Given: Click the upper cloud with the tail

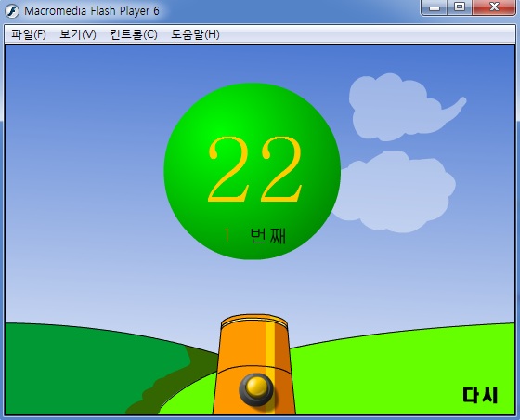Looking at the screenshot, I should point(405,107).
